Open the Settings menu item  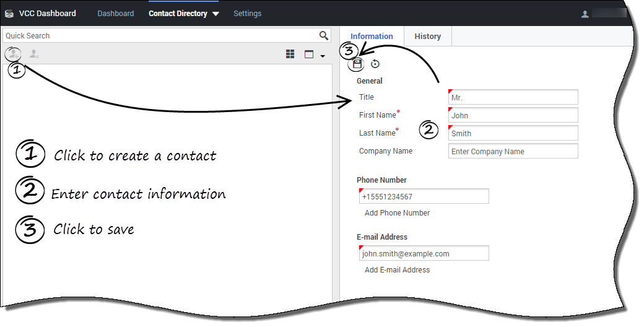[x=247, y=14]
